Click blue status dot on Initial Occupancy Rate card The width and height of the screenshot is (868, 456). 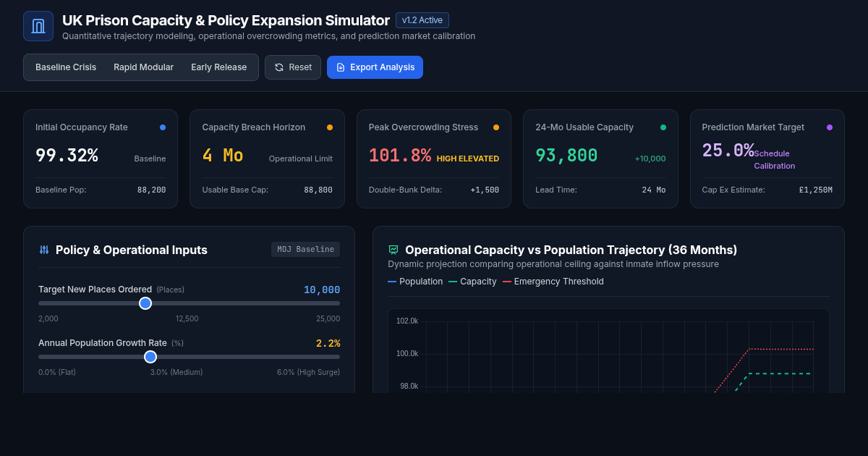pyautogui.click(x=163, y=127)
